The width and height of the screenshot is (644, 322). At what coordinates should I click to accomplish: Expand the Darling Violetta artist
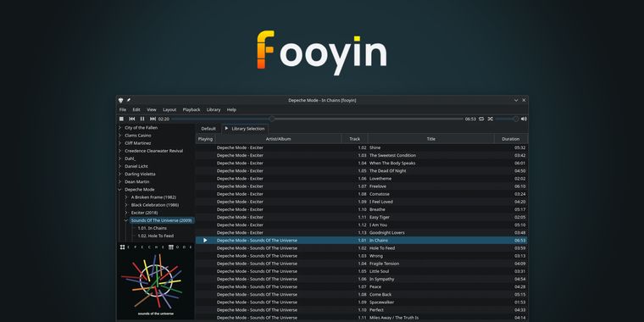[x=120, y=175]
